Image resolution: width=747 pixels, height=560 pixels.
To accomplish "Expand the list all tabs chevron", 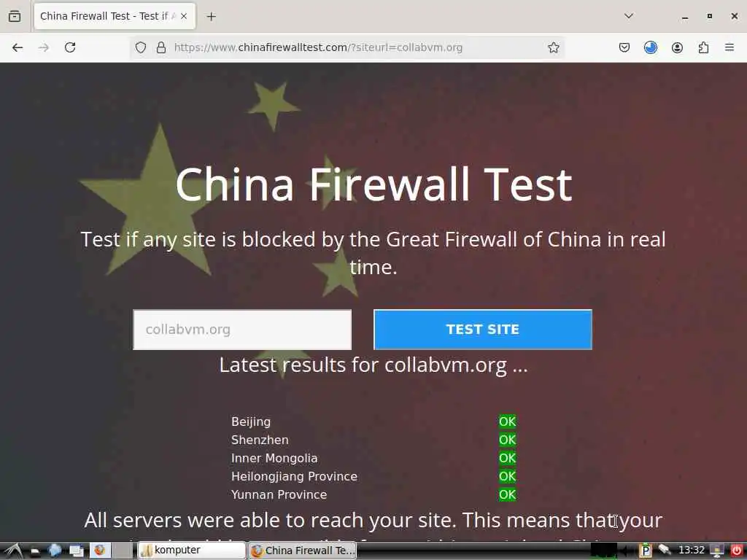I will [x=629, y=16].
